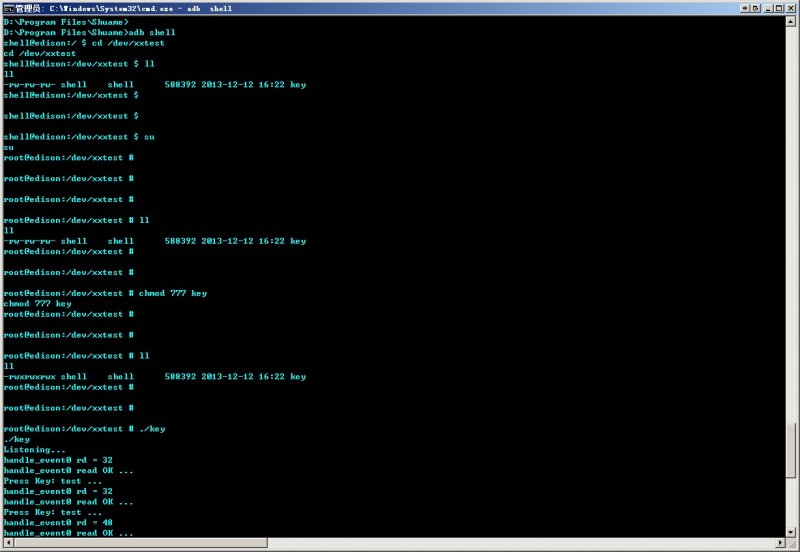The height and width of the screenshot is (552, 800).
Task: Click the horizontal scrollbar right arrow
Action: (781, 542)
